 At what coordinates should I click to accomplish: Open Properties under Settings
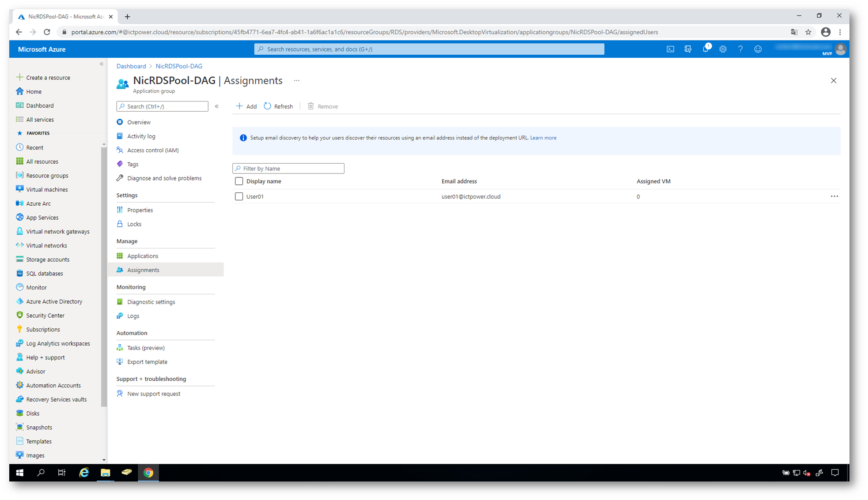(x=140, y=210)
